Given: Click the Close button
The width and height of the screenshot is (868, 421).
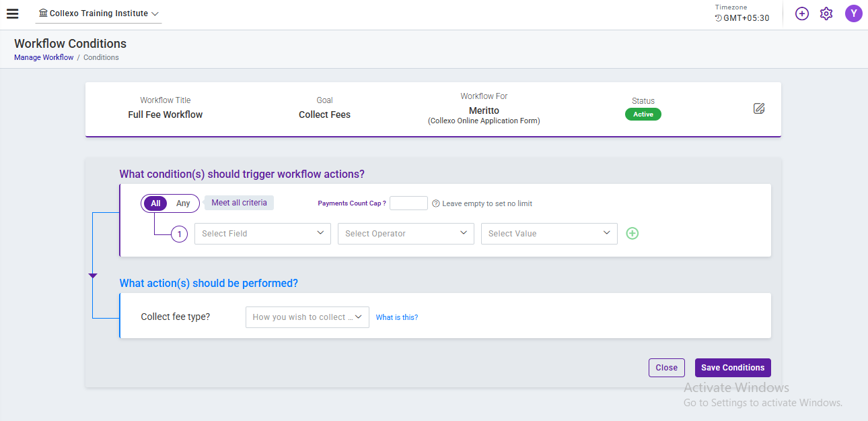Looking at the screenshot, I should [666, 368].
